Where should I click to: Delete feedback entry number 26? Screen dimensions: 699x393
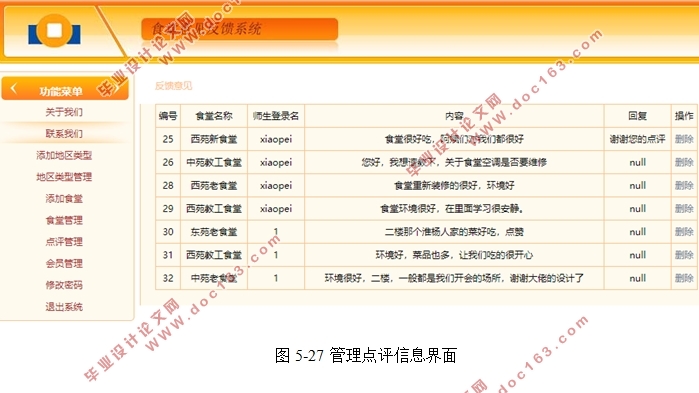[x=684, y=162]
